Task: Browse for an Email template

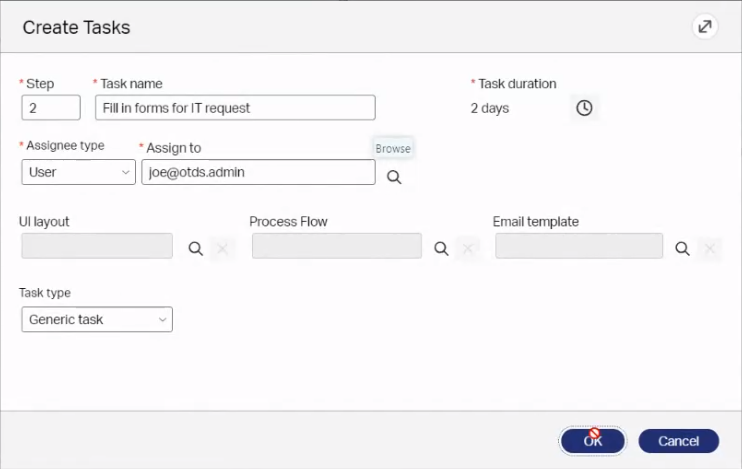Action: click(682, 248)
